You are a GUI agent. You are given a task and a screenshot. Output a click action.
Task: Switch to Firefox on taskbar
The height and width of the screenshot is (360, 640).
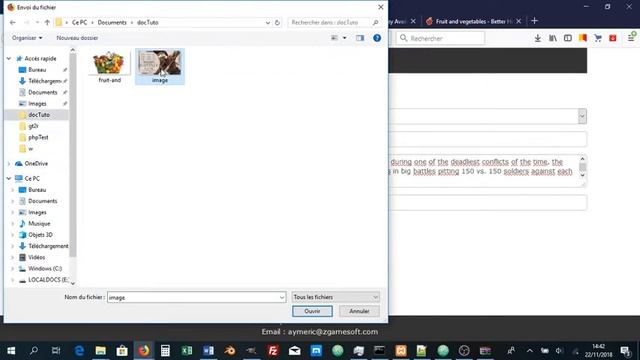144,351
